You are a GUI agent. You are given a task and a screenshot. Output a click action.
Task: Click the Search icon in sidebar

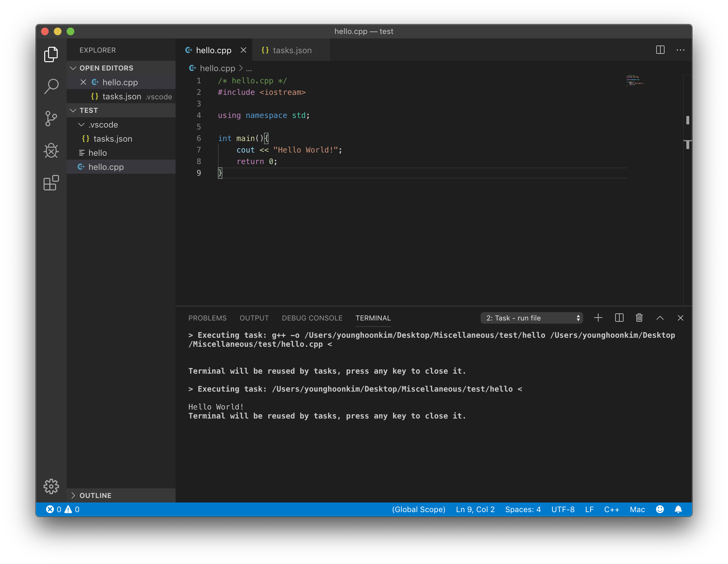click(x=51, y=86)
